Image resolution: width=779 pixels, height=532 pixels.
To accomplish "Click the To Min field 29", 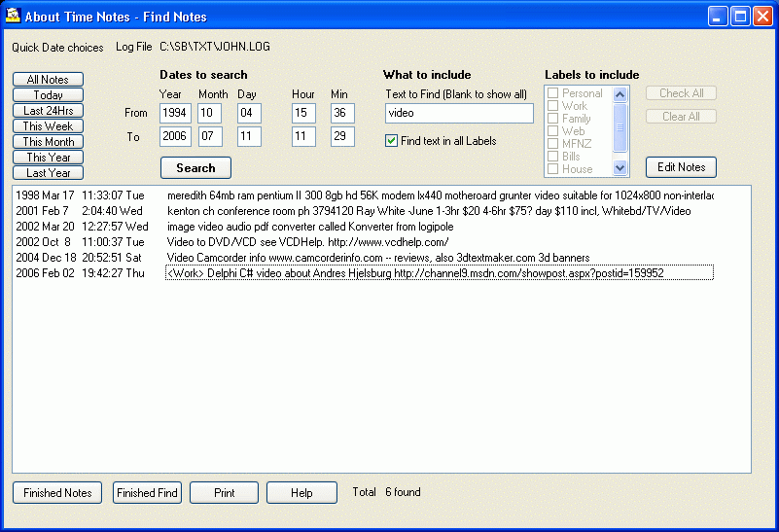I will [342, 136].
